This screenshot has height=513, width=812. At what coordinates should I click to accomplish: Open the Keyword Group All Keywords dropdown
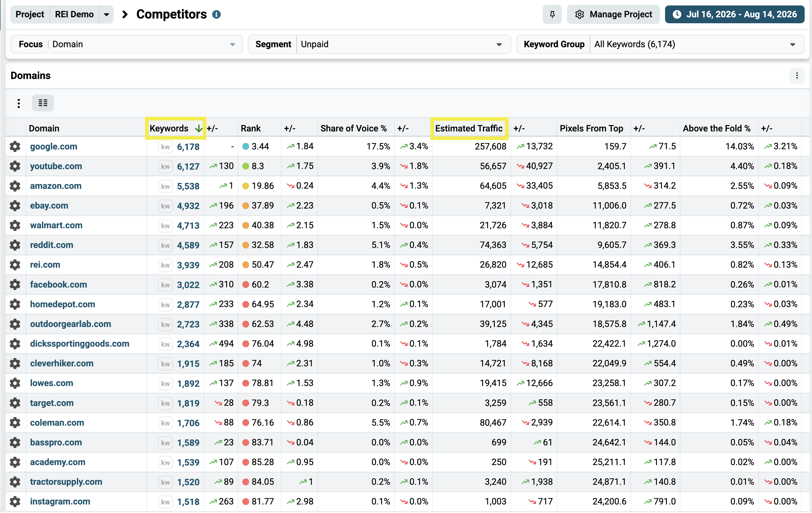click(x=660, y=44)
